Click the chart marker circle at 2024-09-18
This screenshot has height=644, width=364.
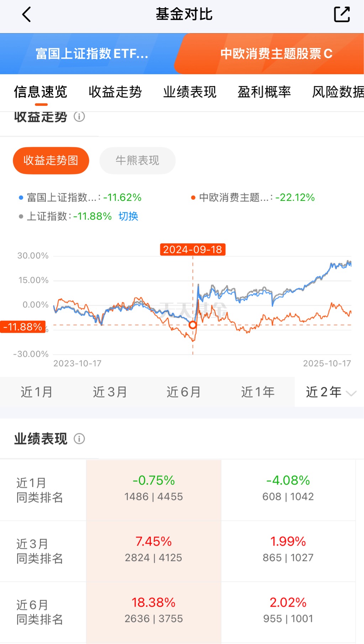tap(192, 325)
